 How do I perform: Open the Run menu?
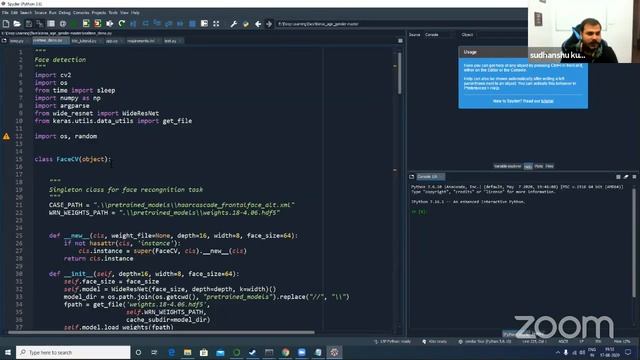point(53,13)
